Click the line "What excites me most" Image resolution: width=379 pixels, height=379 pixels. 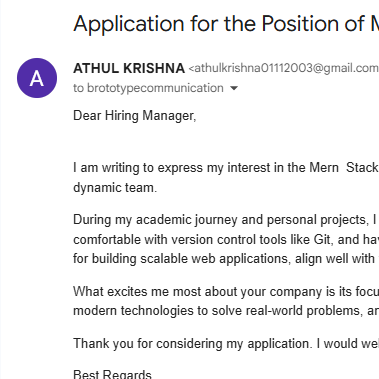226,291
